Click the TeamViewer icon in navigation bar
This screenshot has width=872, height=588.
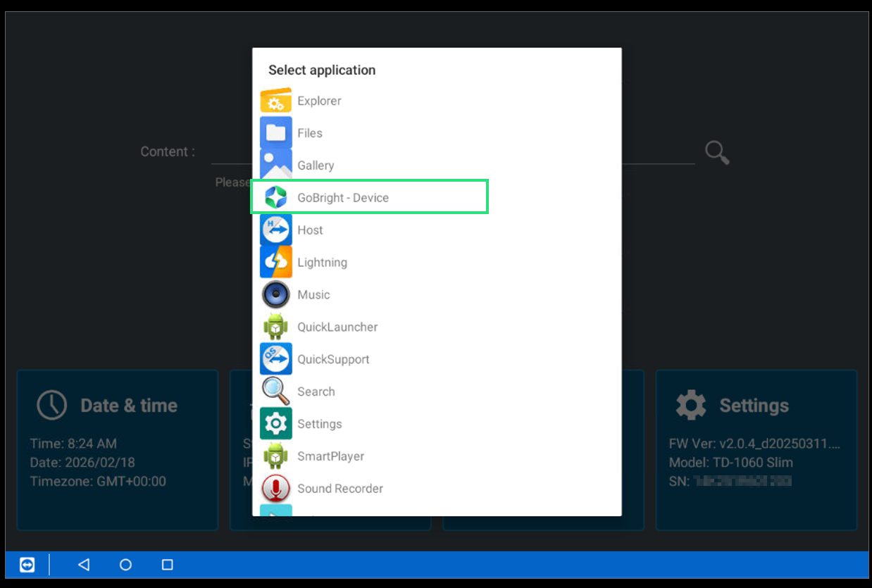coord(27,565)
